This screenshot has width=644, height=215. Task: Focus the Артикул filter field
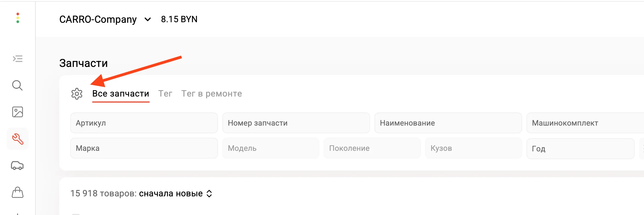tap(144, 123)
